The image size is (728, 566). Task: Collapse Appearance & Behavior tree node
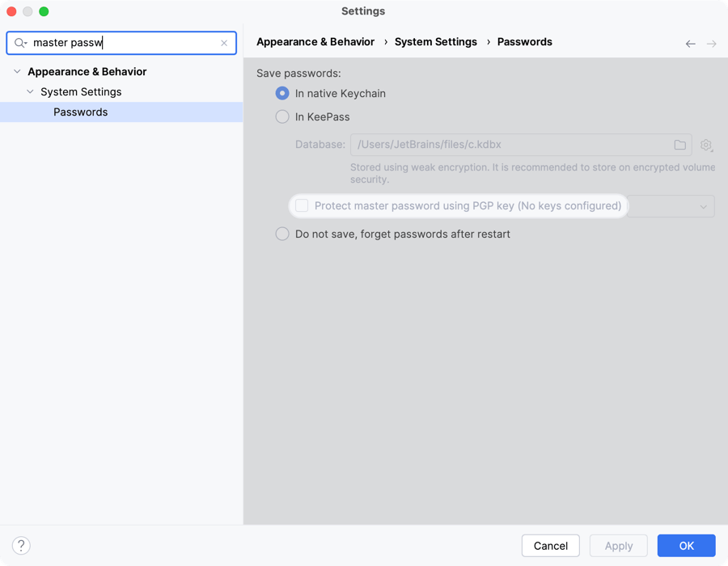[18, 72]
